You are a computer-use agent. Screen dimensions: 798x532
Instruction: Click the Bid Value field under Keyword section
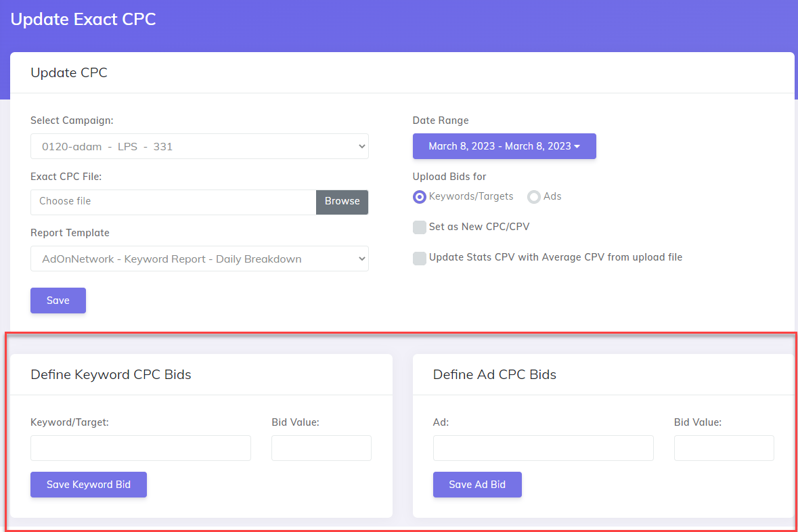pyautogui.click(x=321, y=448)
